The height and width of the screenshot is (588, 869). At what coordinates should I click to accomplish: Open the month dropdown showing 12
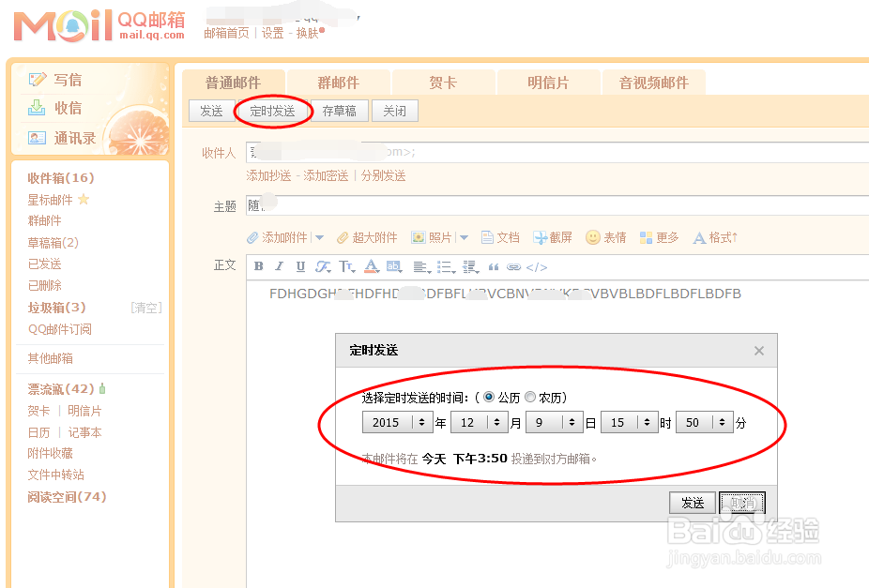480,422
